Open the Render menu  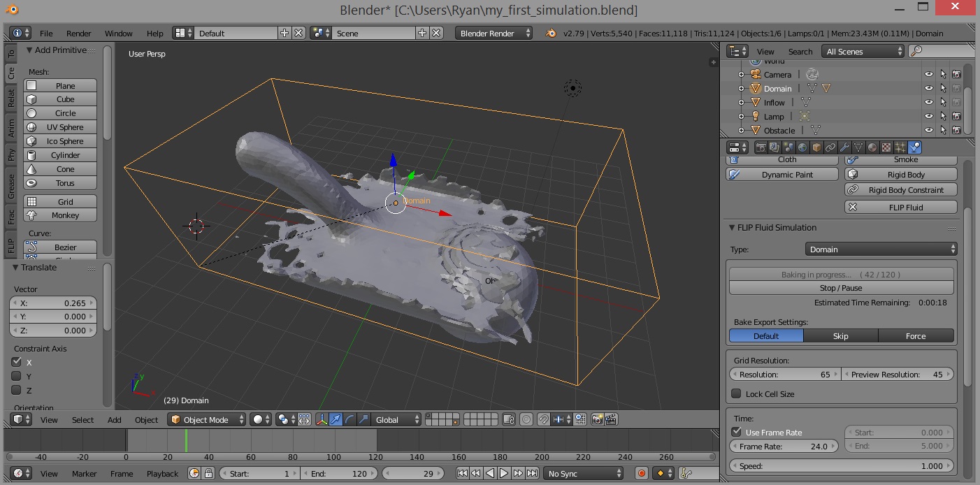tap(78, 33)
